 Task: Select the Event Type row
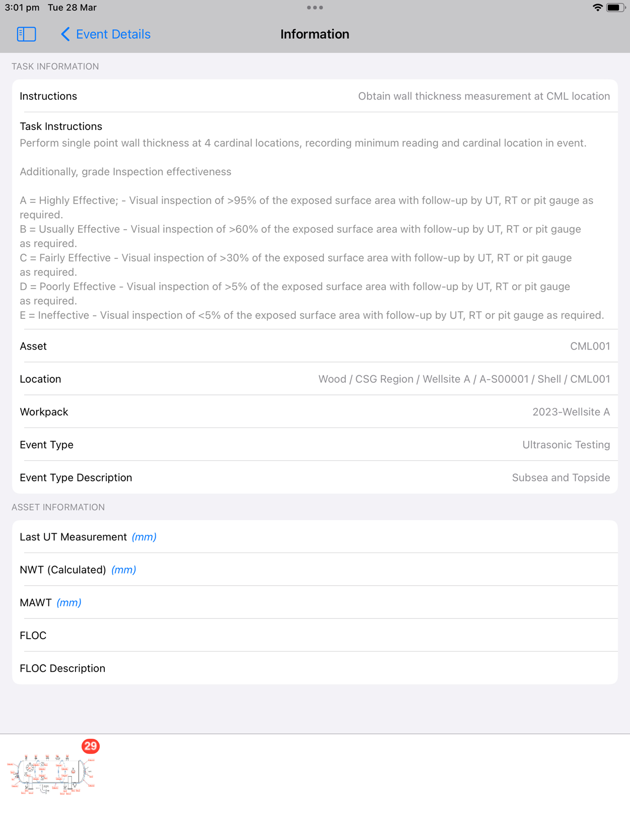pos(315,444)
